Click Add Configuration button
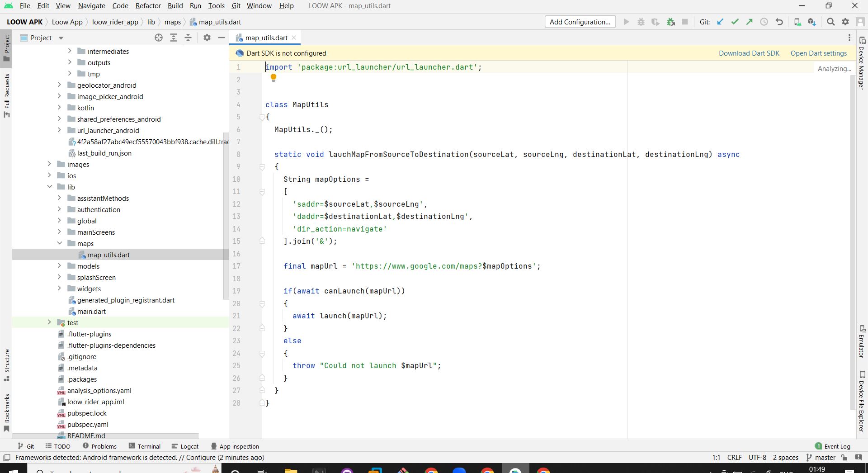Image resolution: width=868 pixels, height=473 pixels. click(580, 22)
